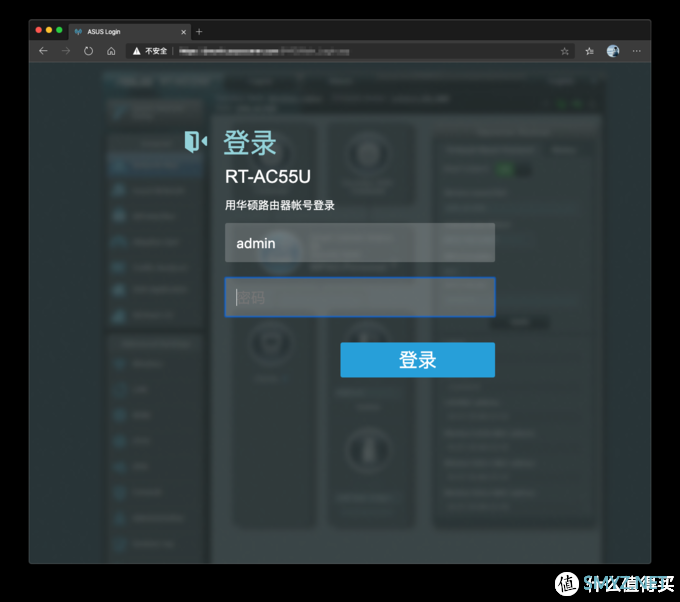This screenshot has width=680, height=602.
Task: Click the blurred address bar URL
Action: tap(264, 52)
